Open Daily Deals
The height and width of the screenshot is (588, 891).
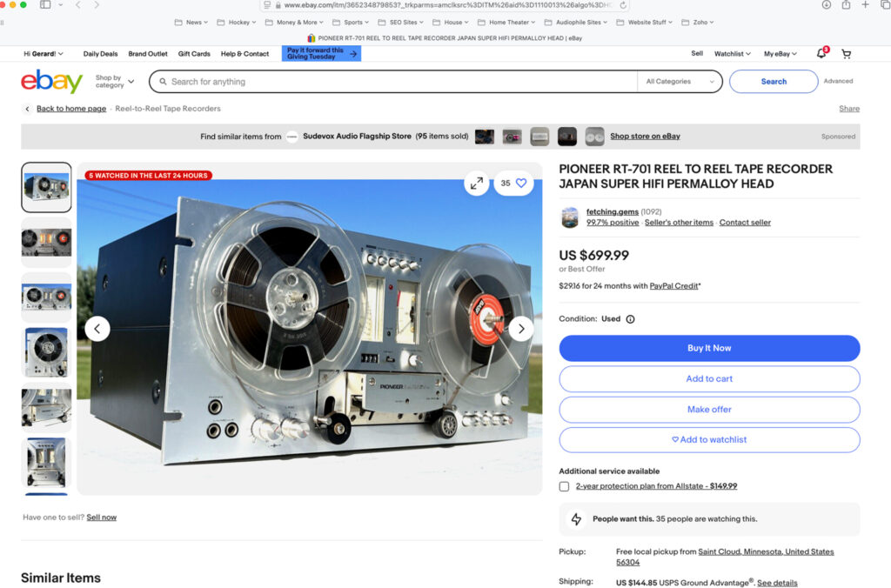point(101,54)
